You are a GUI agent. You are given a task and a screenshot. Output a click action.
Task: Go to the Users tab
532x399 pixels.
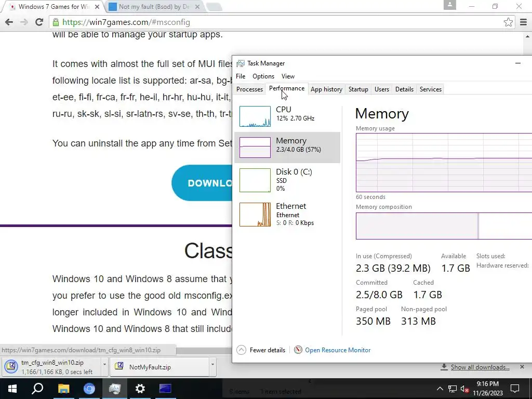pyautogui.click(x=382, y=89)
